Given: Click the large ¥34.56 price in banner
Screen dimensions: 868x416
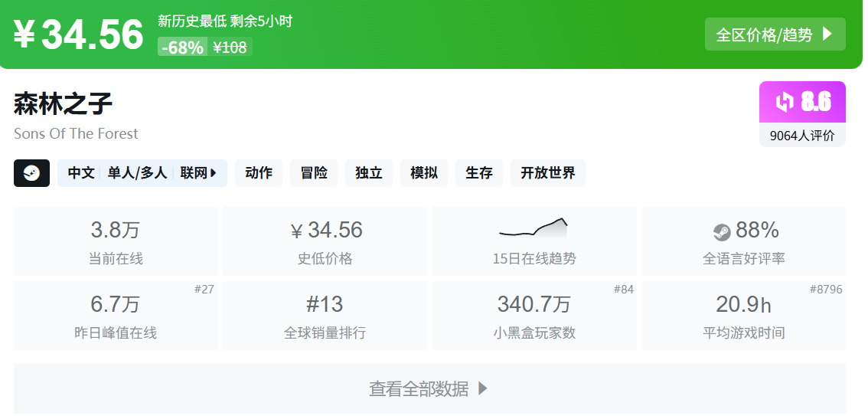Looking at the screenshot, I should coord(78,34).
